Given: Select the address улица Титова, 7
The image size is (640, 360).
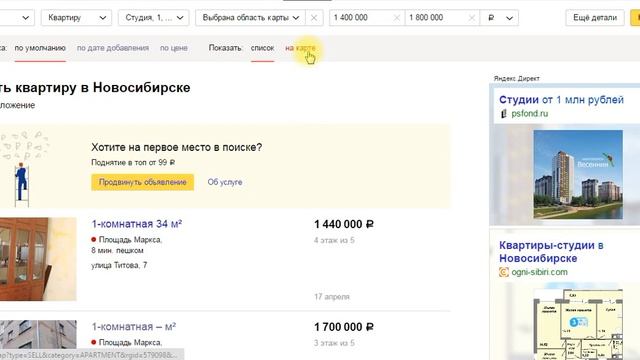Looking at the screenshot, I should [x=119, y=265].
